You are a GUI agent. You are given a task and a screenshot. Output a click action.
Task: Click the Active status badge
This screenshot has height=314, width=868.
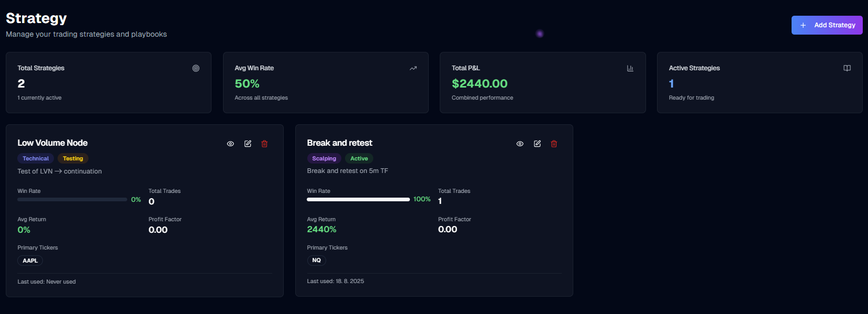pyautogui.click(x=359, y=158)
